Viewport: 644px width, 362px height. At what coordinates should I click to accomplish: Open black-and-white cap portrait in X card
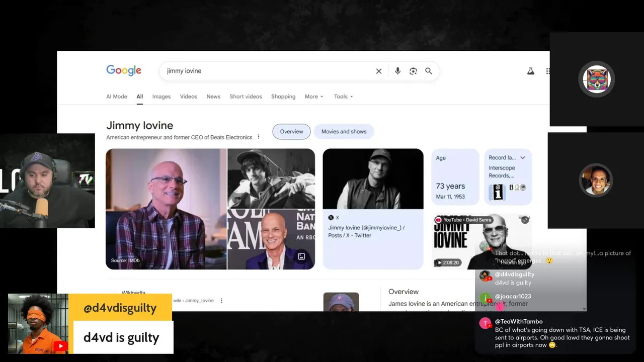click(373, 178)
